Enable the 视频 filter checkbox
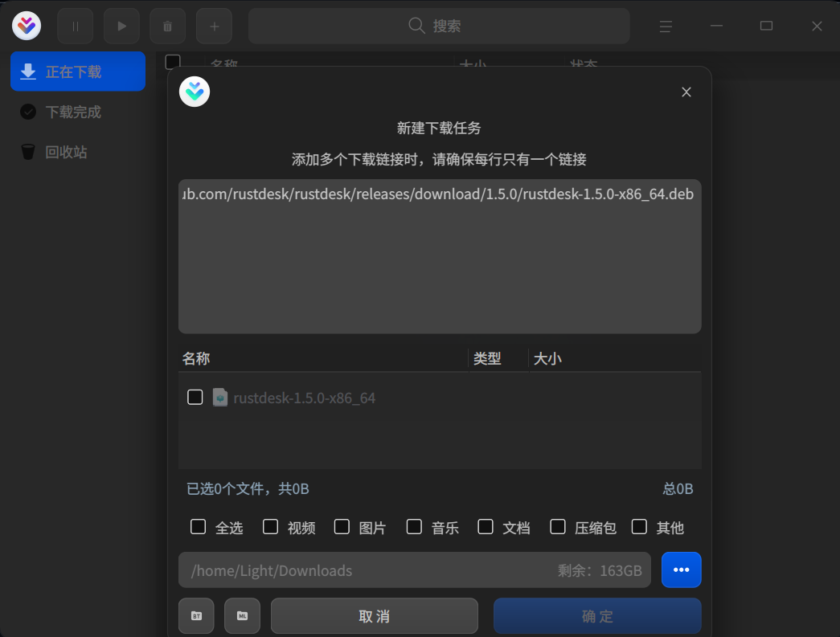Viewport: 840px width, 637px height. click(x=271, y=527)
